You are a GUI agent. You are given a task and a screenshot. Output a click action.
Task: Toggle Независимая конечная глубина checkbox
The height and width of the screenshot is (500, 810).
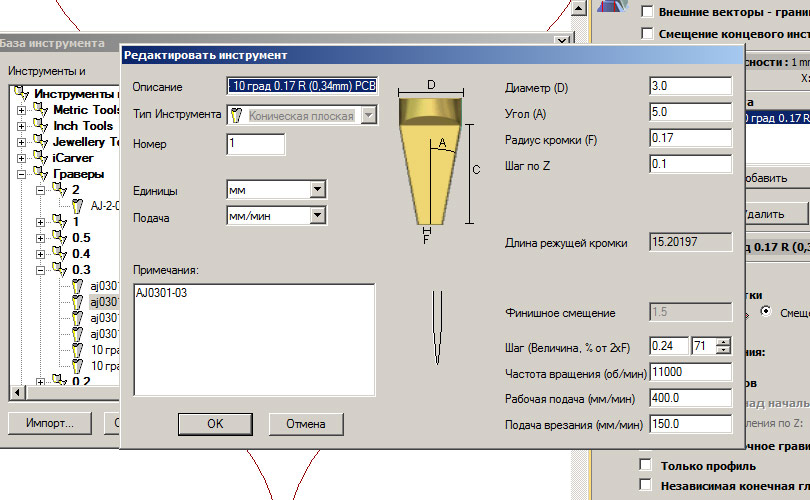(645, 485)
